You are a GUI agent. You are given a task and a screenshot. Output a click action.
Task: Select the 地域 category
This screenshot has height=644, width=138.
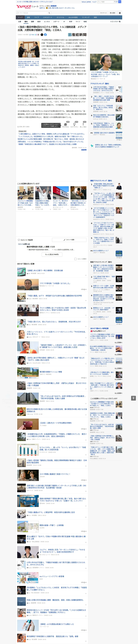[85, 21]
